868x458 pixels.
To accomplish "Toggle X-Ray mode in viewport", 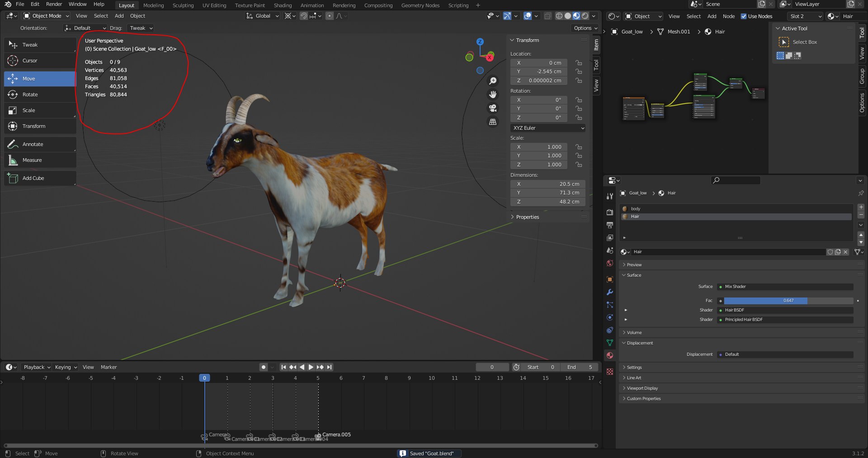I will 547,16.
